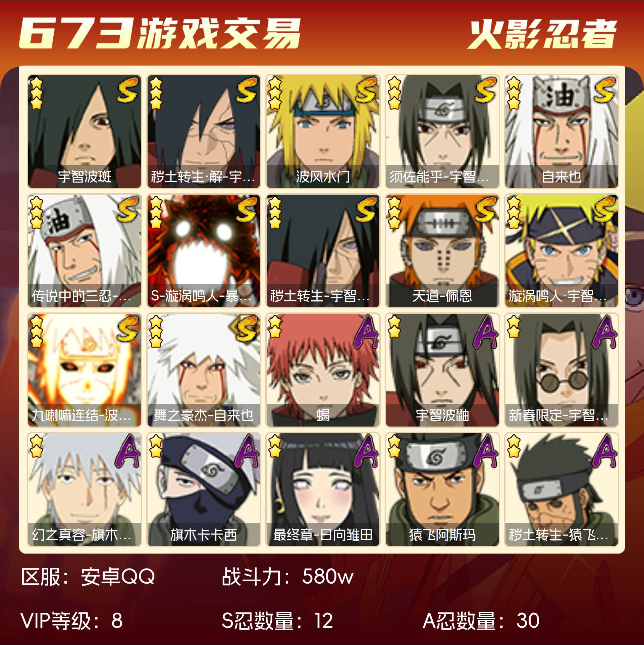This screenshot has height=645, width=644.
Task: Click the 673游戏交易 logo title
Action: [159, 33]
